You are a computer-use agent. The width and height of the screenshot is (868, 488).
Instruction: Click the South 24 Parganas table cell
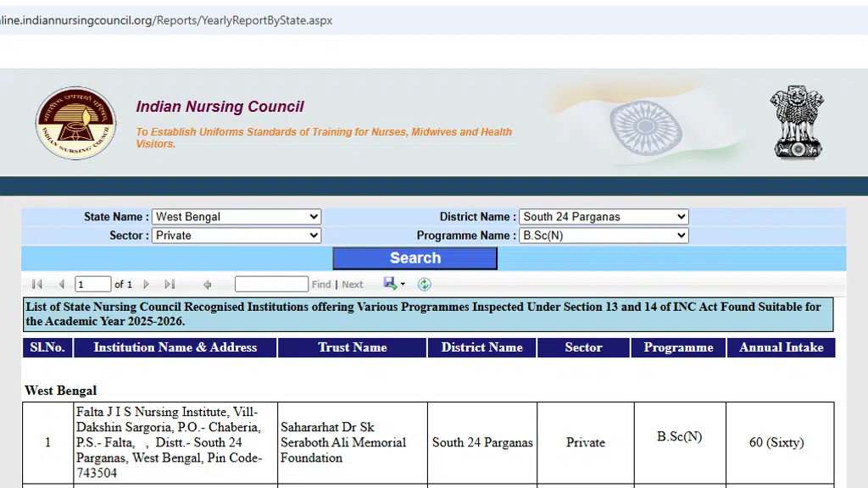[x=482, y=442]
